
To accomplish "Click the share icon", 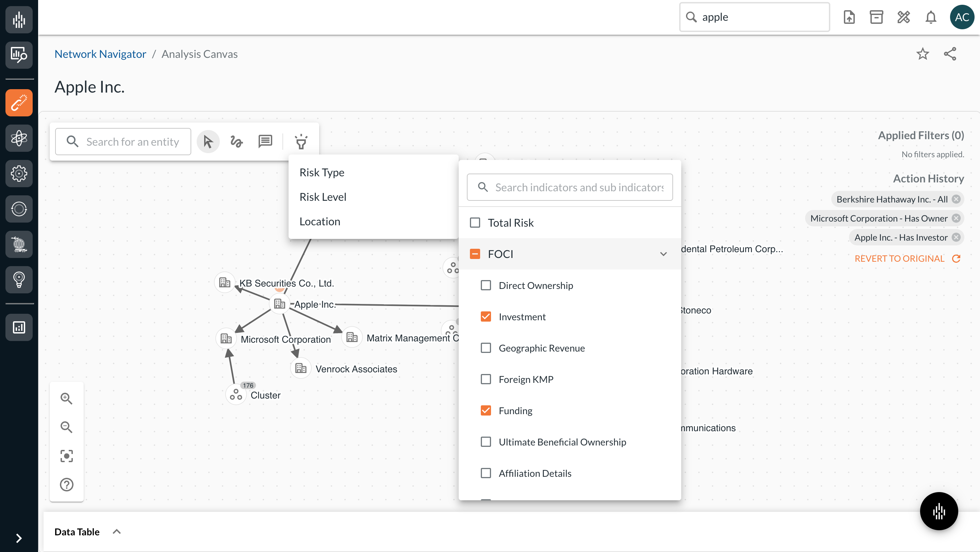I will coord(950,54).
